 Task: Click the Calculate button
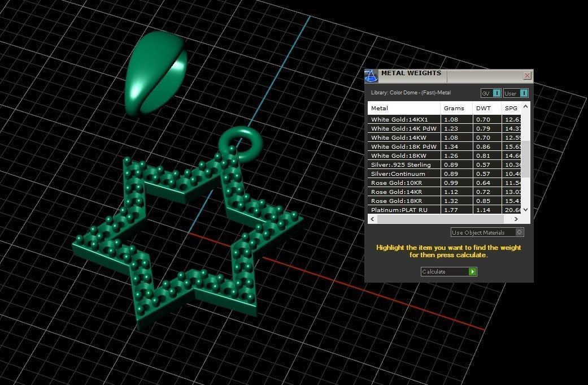point(449,272)
